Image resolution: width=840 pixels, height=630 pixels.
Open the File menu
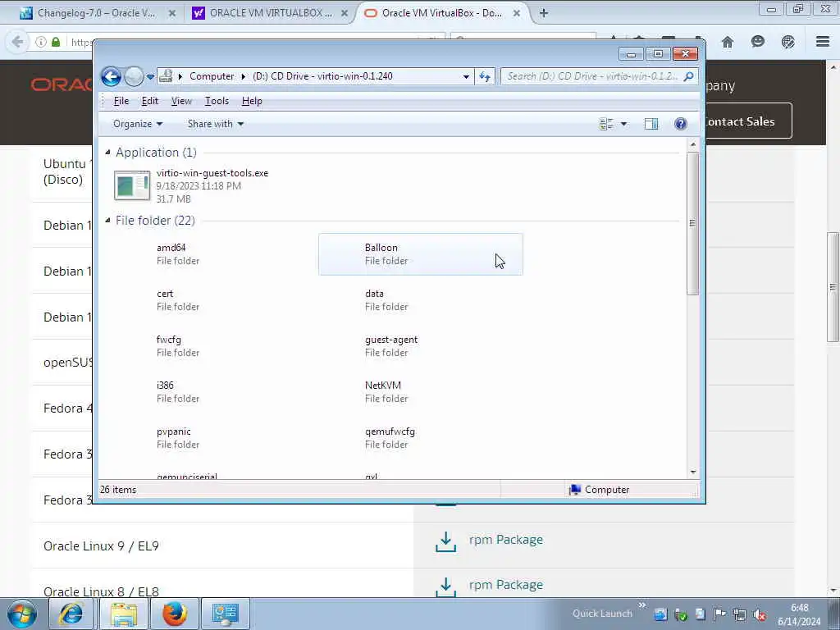pyautogui.click(x=121, y=101)
